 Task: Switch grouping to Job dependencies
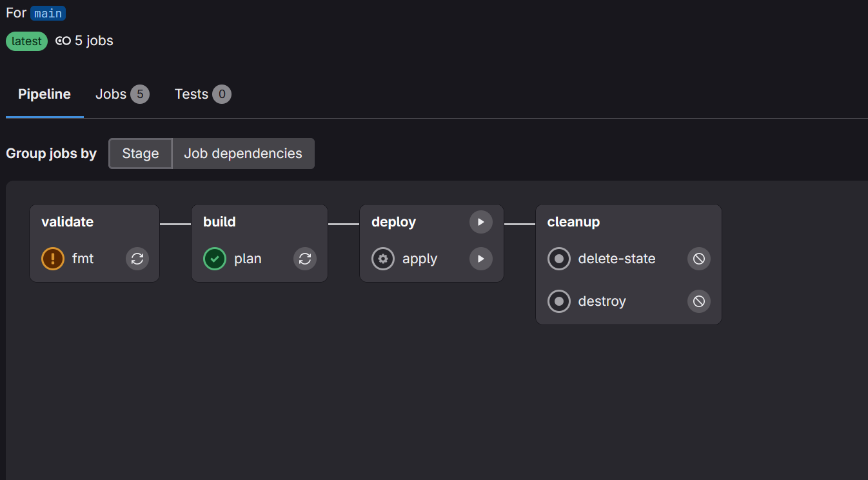pyautogui.click(x=243, y=154)
